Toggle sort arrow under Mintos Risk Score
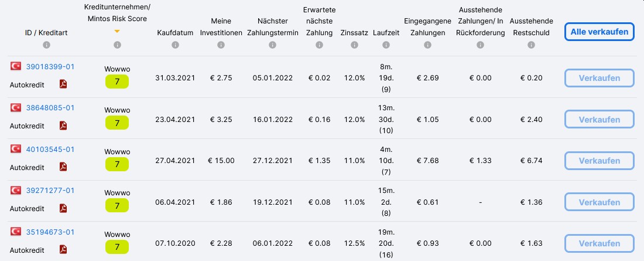This screenshot has width=644, height=261. 117,31
